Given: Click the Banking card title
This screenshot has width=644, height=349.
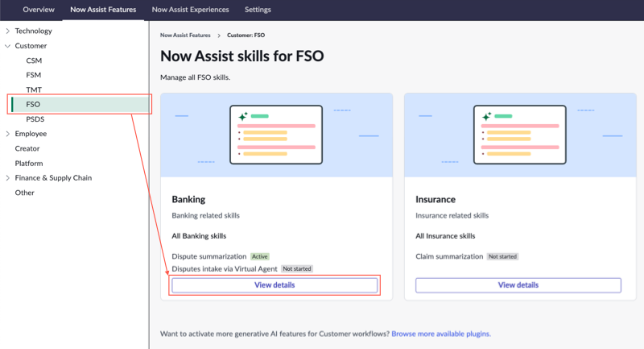Looking at the screenshot, I should [188, 199].
